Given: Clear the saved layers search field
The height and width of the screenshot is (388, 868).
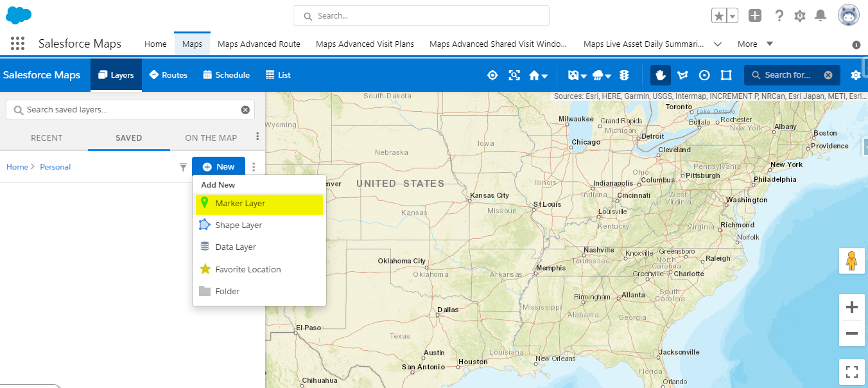Looking at the screenshot, I should (245, 109).
